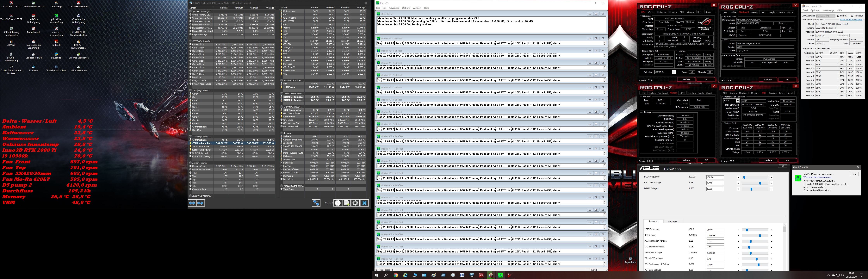Open the 3DMark desktop shortcut
This screenshot has width=868, height=279.
(11, 43)
